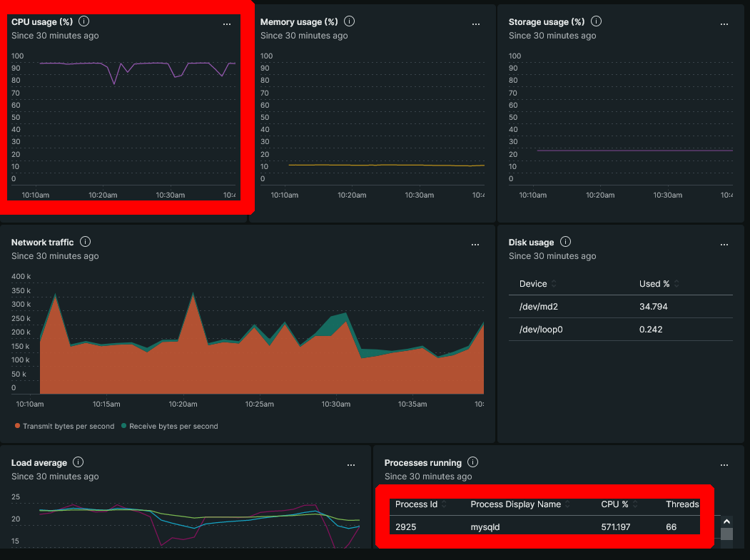Toggle Receive bytes per second legend
Screen dimensions: 750x560
pos(170,426)
